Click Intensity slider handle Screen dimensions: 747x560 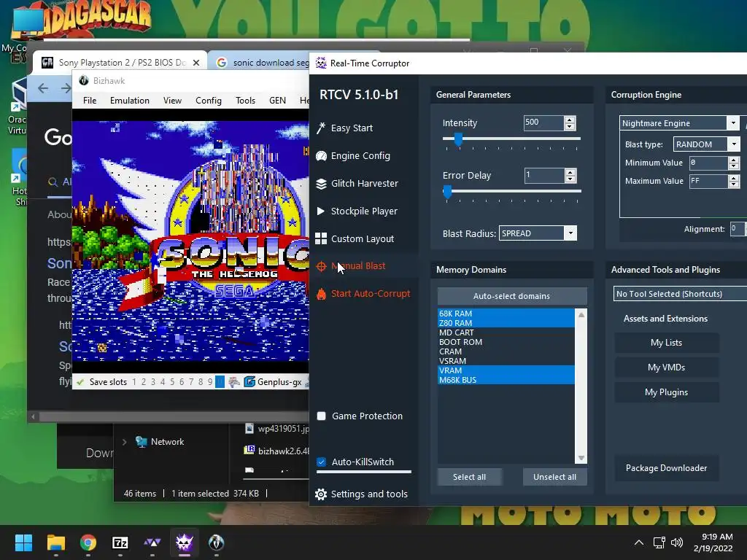pos(458,139)
